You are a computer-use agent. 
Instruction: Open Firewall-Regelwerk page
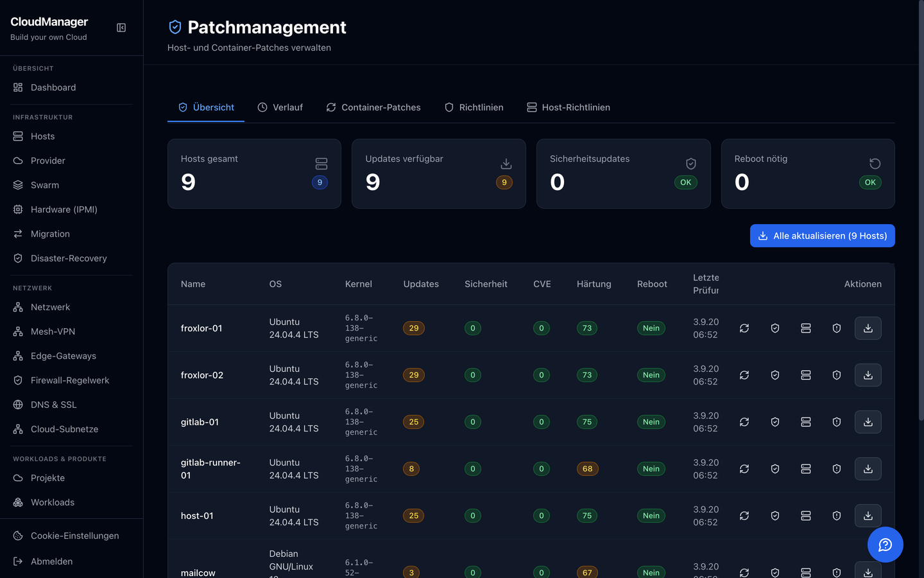[72, 380]
